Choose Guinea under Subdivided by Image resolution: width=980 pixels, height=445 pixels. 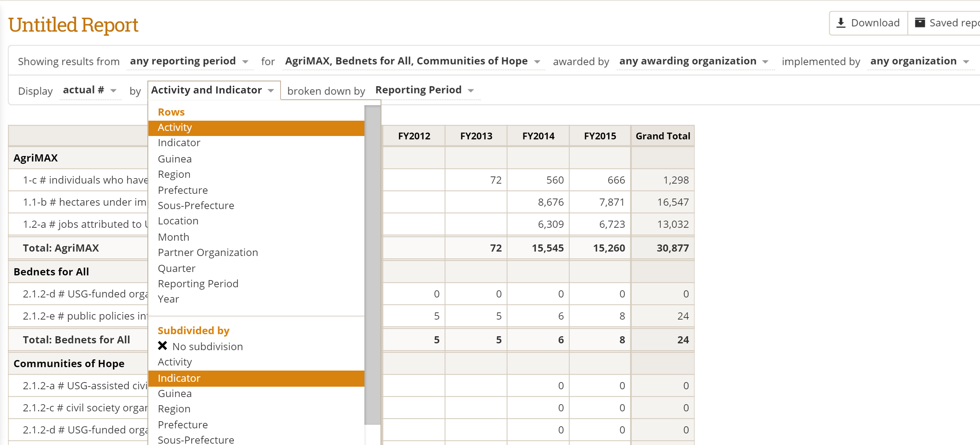[x=175, y=393]
